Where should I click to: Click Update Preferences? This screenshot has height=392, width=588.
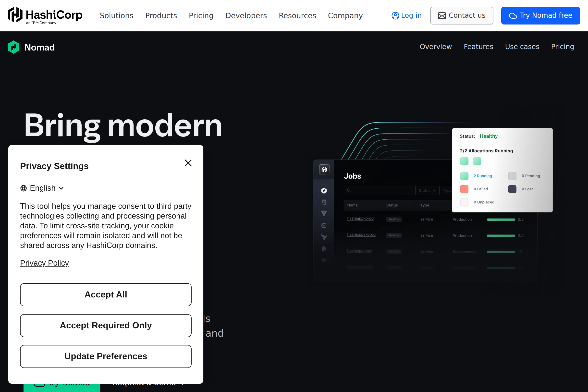tap(106, 356)
